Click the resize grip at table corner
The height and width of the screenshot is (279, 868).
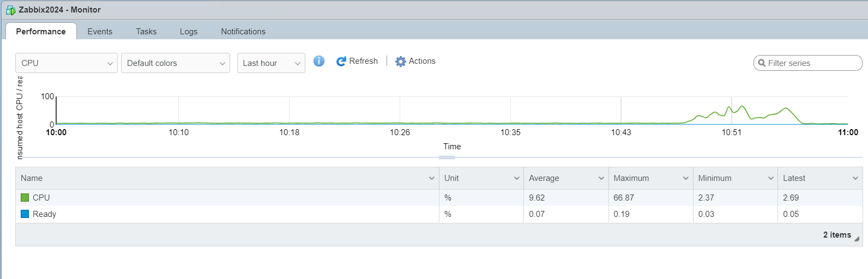tap(857, 239)
